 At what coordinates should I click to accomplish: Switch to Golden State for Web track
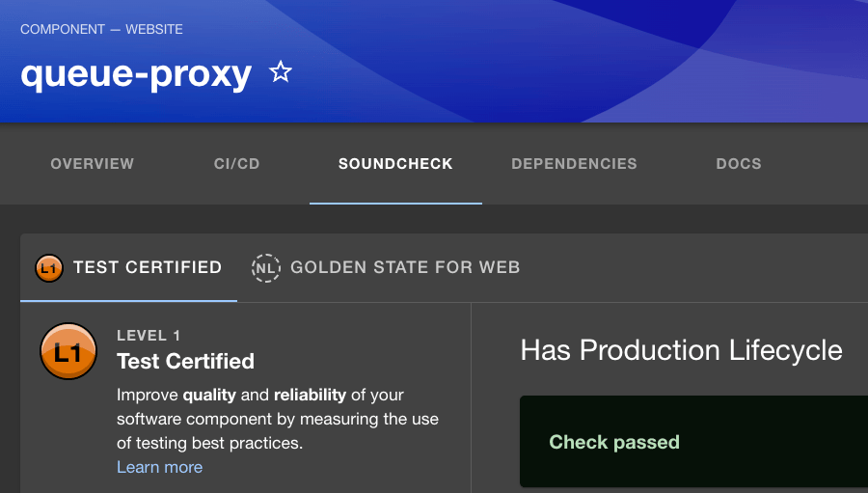coord(386,268)
